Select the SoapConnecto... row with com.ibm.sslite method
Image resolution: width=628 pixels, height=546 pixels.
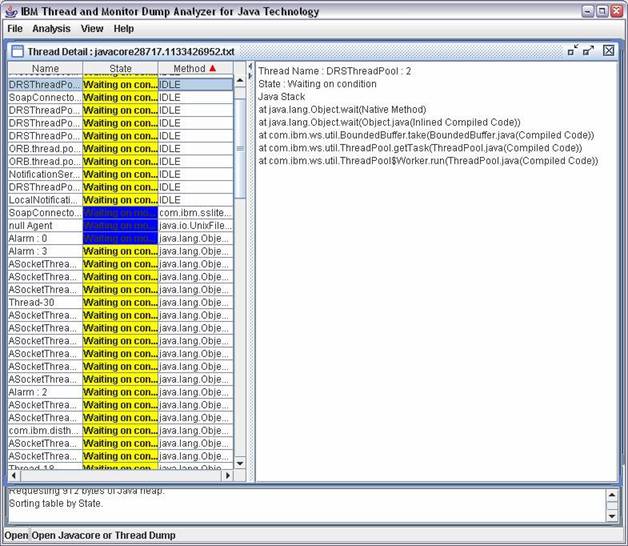(x=120, y=213)
